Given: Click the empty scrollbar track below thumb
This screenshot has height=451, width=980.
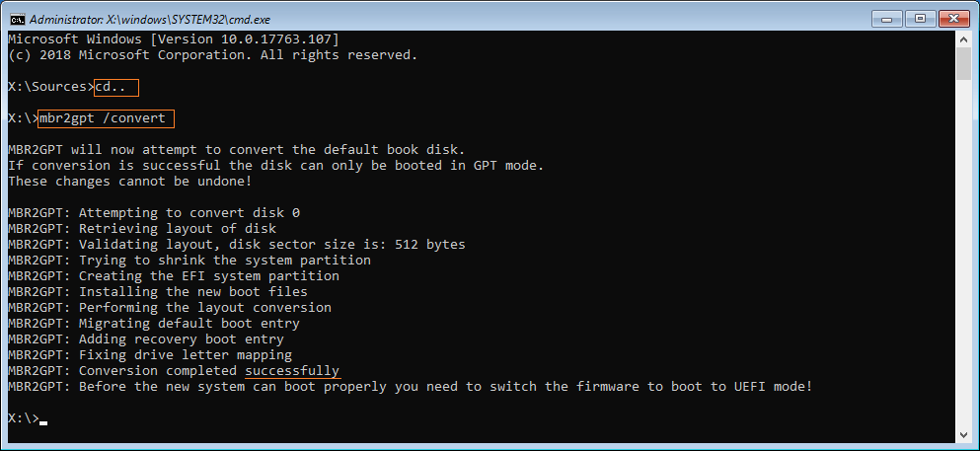Looking at the screenshot, I should 964,253.
